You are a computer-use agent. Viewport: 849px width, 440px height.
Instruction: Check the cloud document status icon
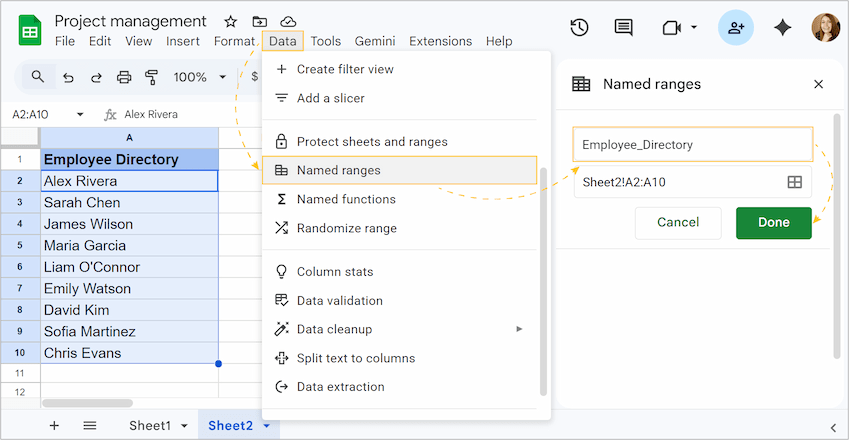(x=288, y=22)
